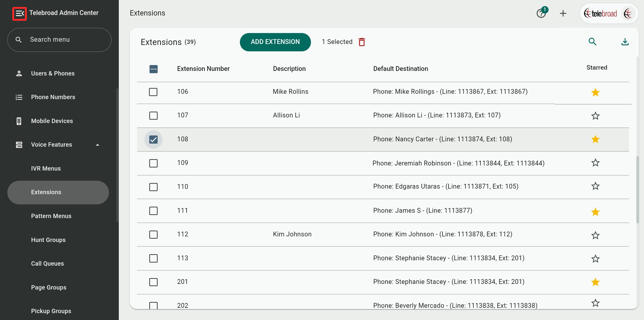Star extension 112 Kim Johnson
644x320 pixels.
[595, 235]
